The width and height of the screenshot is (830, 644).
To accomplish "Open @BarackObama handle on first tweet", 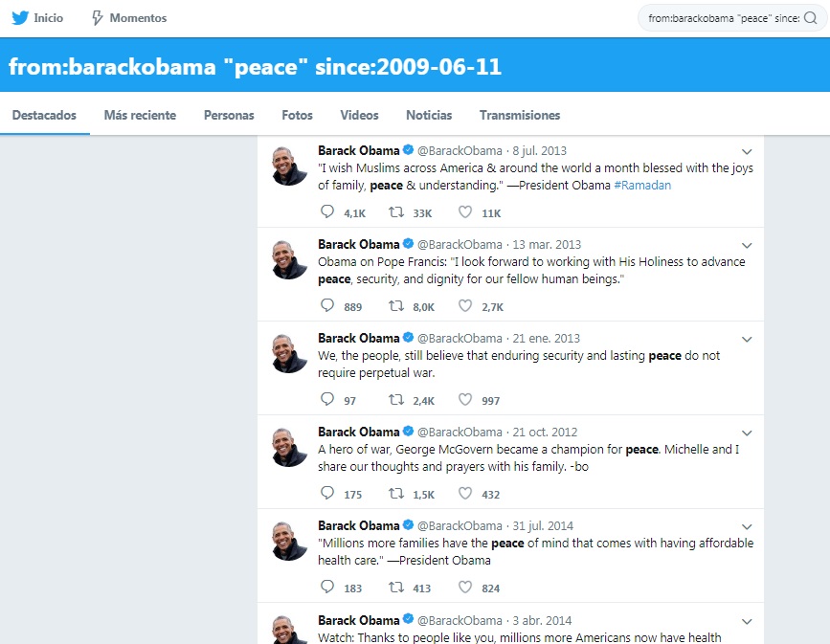I will pos(460,151).
